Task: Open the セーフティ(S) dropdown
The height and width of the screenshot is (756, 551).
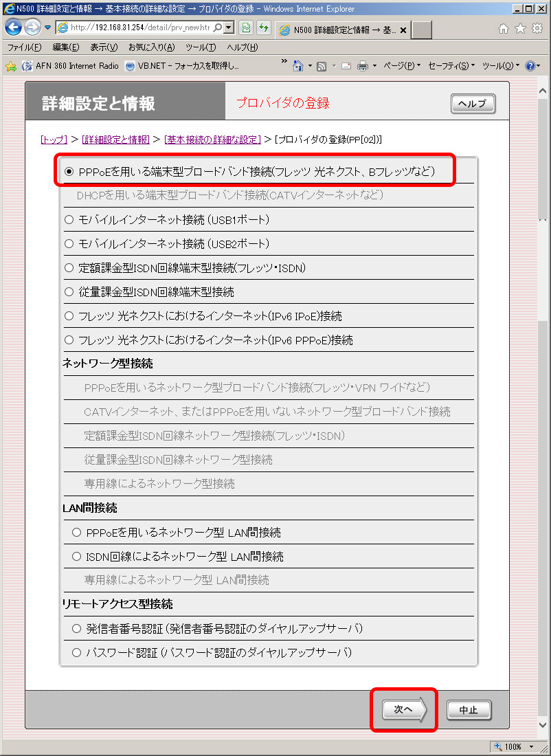Action: coord(451,65)
